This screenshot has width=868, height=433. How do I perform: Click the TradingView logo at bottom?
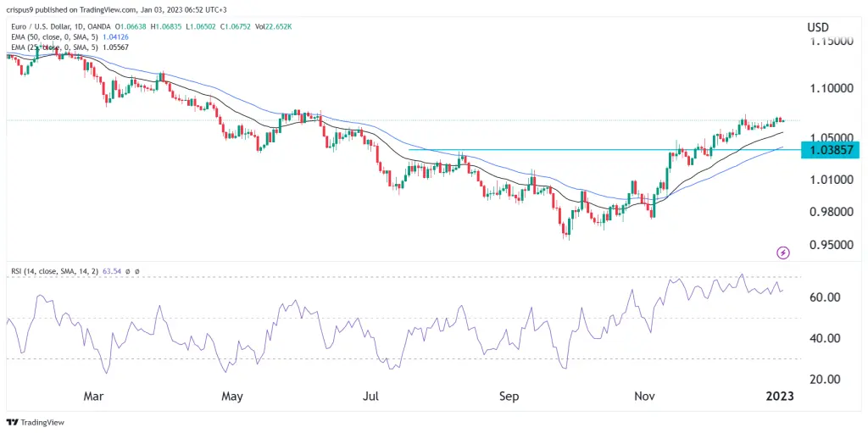tap(36, 423)
